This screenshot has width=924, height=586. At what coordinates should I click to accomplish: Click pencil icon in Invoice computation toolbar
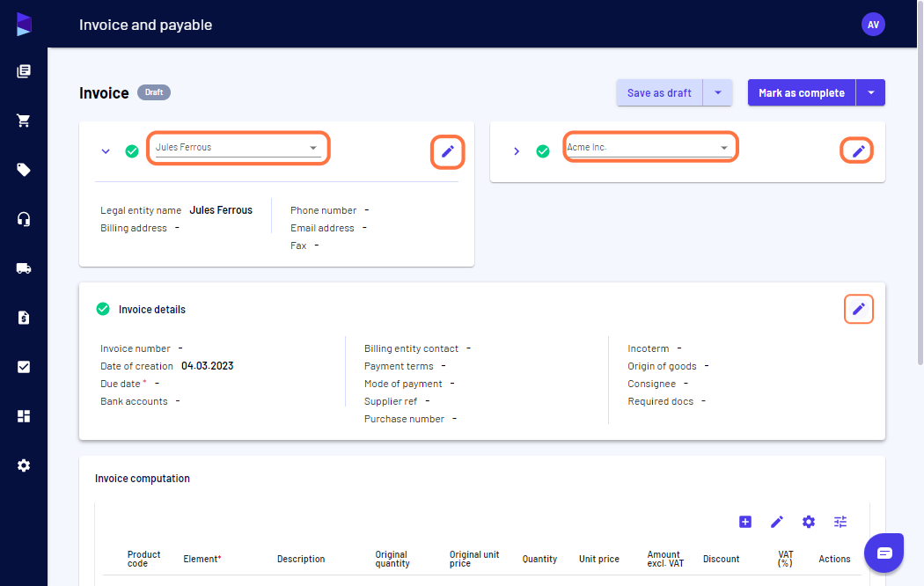(777, 522)
